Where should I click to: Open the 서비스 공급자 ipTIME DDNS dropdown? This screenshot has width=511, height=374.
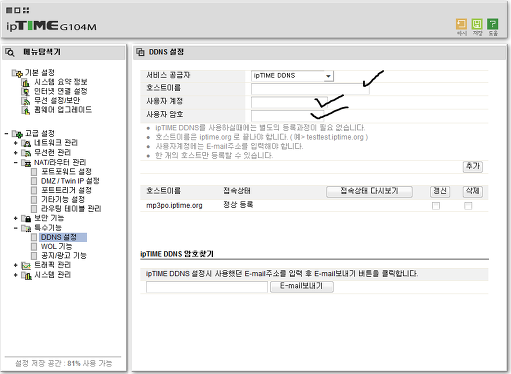click(x=292, y=76)
